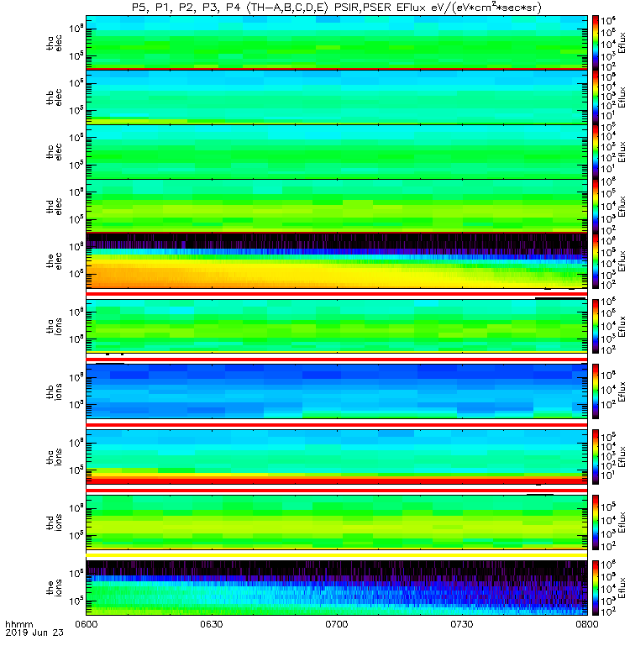This screenshot has width=630, height=672.
Task: Click the 0700 time axis label
Action: pyautogui.click(x=337, y=624)
